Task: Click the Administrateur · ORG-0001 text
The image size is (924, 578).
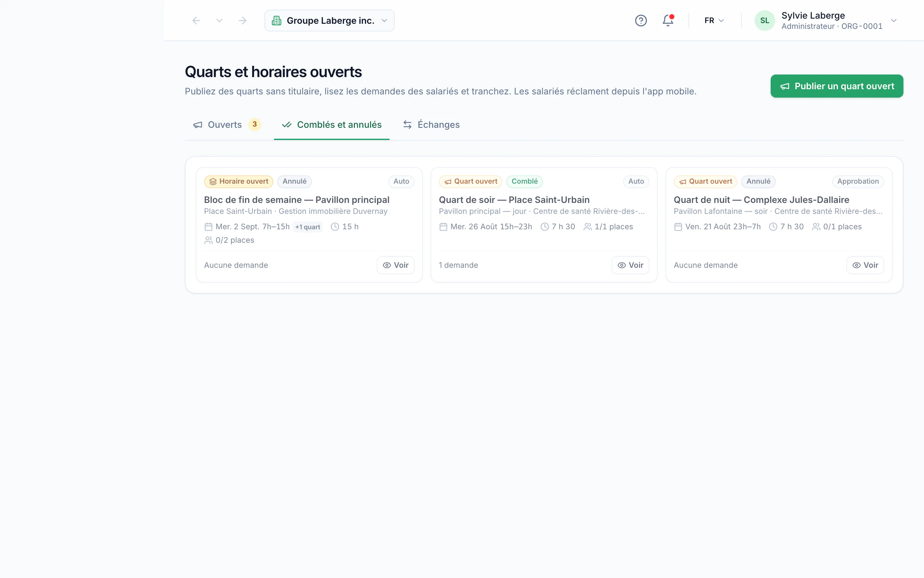Action: click(832, 26)
